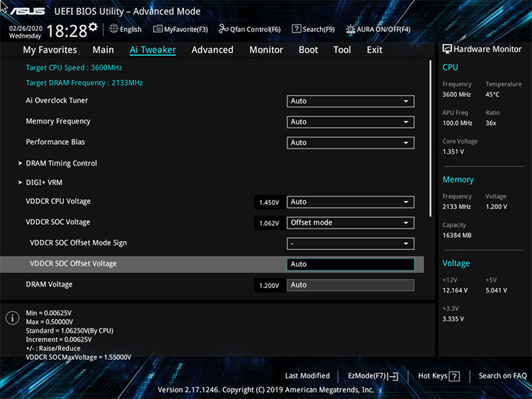The image size is (532, 399).
Task: Switch to EzMode(F7)
Action: [x=373, y=376]
